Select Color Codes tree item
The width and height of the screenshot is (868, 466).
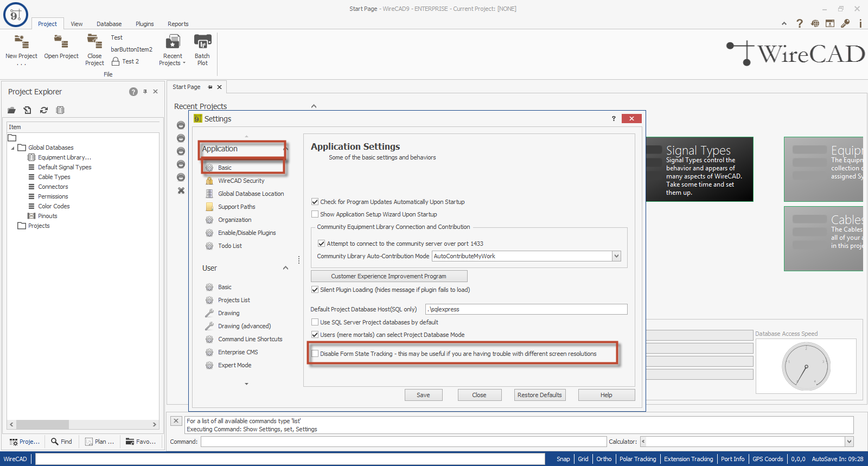[54, 206]
